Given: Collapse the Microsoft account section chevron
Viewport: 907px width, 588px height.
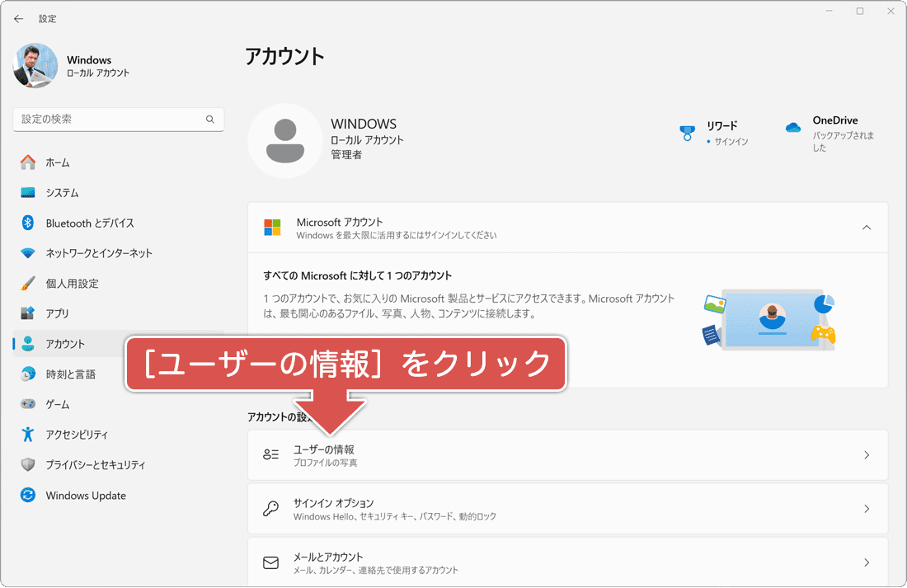Looking at the screenshot, I should (x=866, y=227).
